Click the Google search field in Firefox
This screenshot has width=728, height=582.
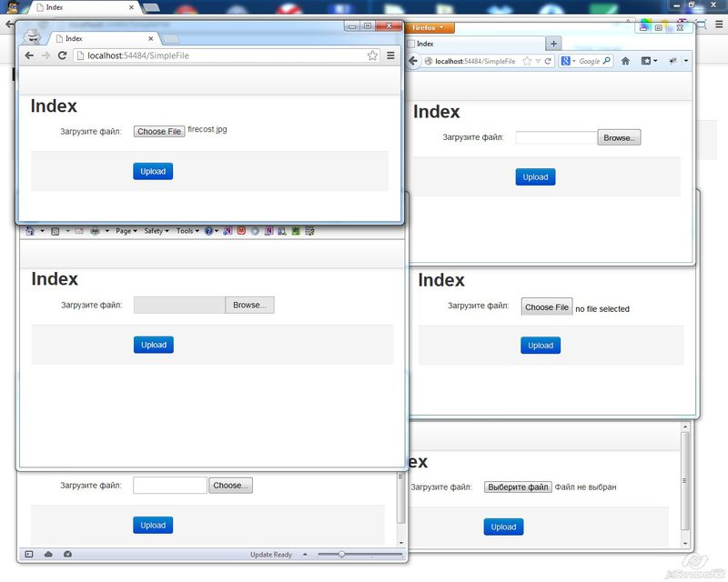point(590,61)
